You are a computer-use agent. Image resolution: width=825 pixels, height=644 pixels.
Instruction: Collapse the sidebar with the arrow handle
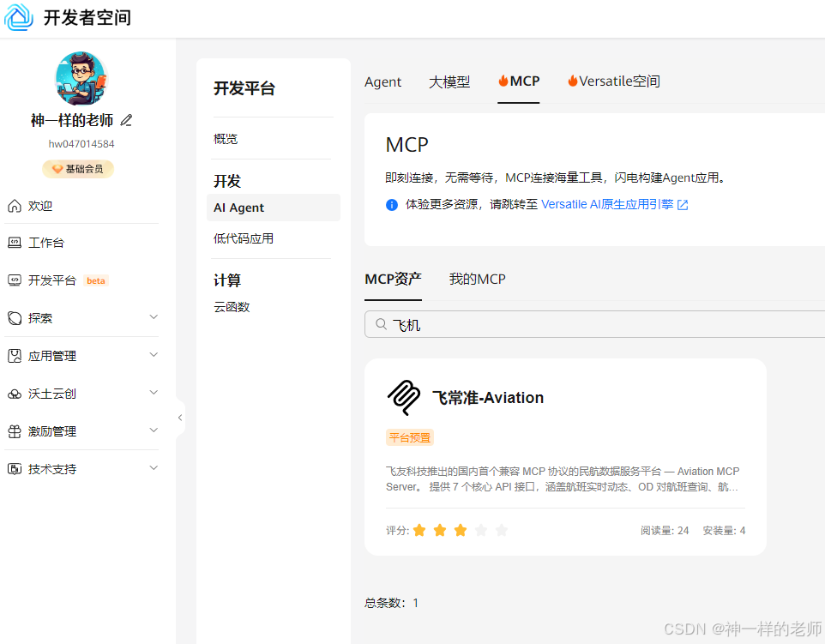coord(180,418)
